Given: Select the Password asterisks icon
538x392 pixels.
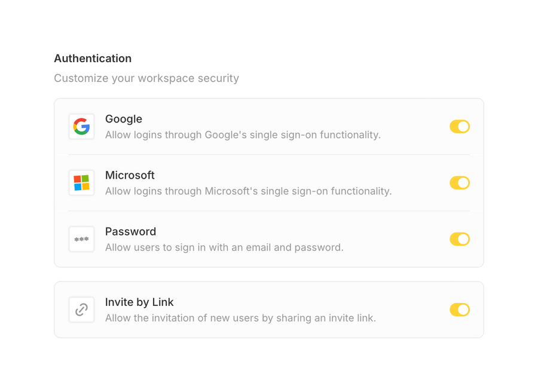Looking at the screenshot, I should pos(81,239).
